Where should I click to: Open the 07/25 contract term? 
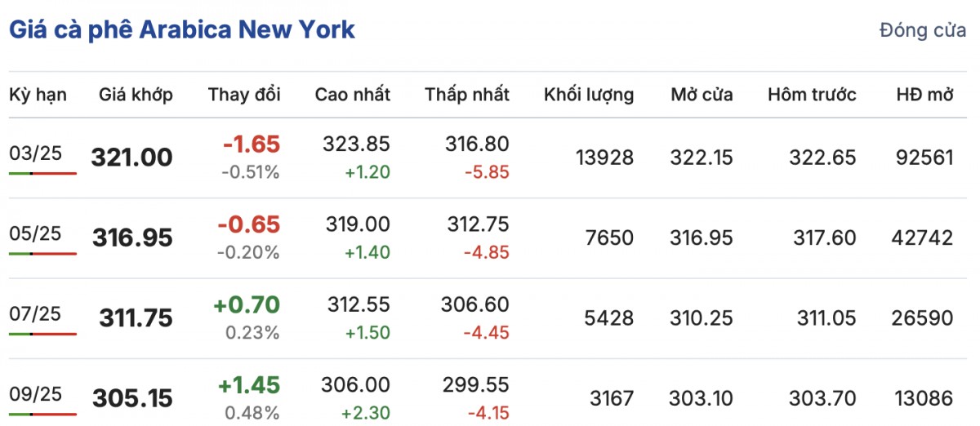(35, 313)
